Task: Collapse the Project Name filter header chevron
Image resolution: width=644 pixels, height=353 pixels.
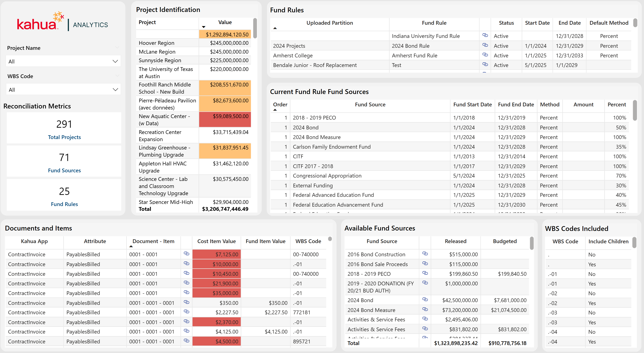Action: coord(117,48)
